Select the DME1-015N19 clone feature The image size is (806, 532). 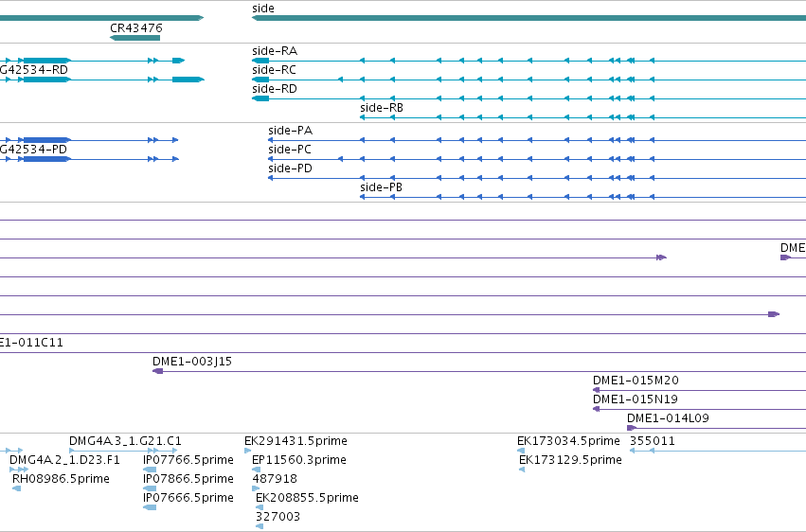[699, 409]
